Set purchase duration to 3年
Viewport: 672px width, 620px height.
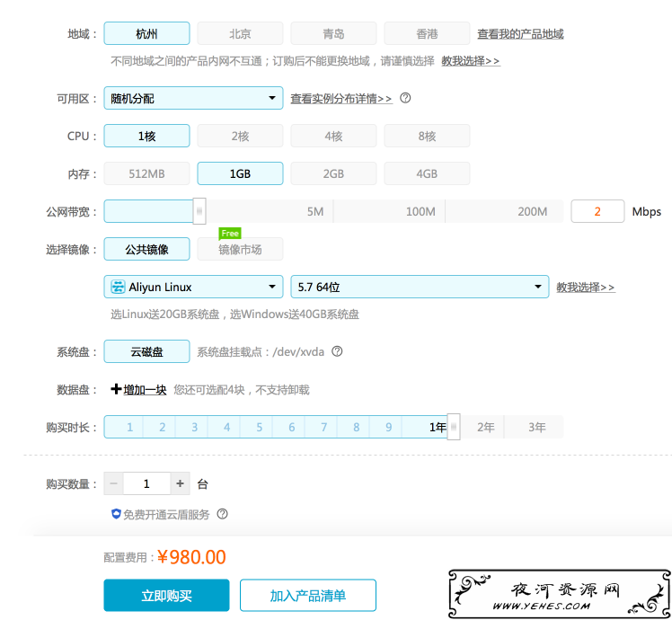536,427
